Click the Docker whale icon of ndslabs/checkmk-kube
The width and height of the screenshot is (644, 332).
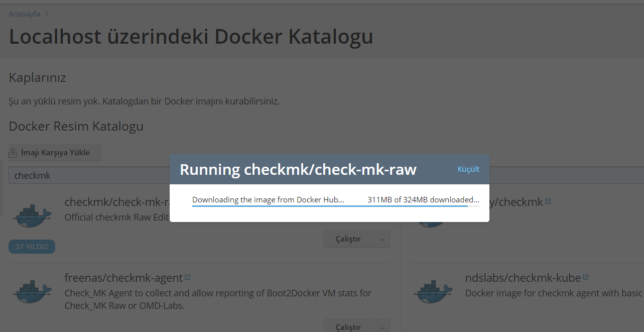point(432,291)
